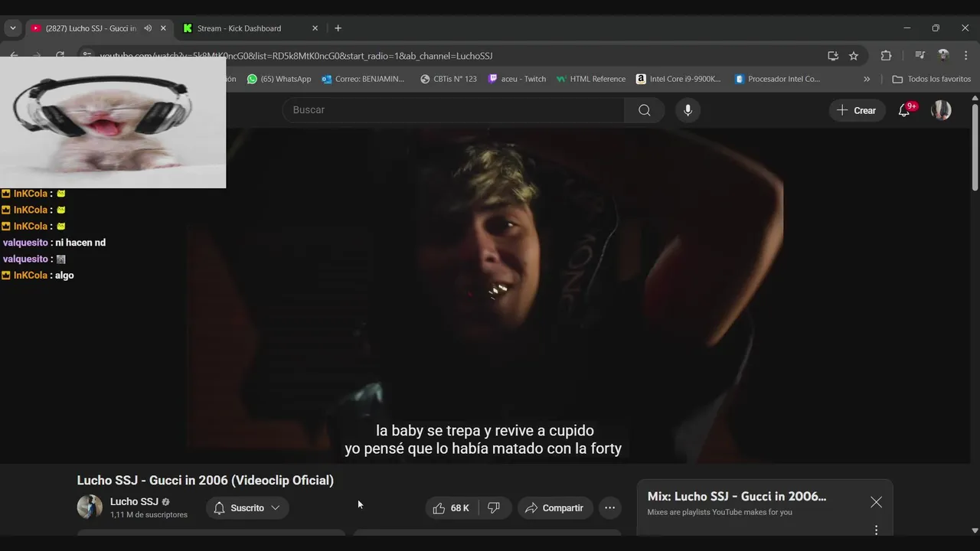Image resolution: width=980 pixels, height=551 pixels.
Task: Open the Chrome profile avatar
Action: 943,56
